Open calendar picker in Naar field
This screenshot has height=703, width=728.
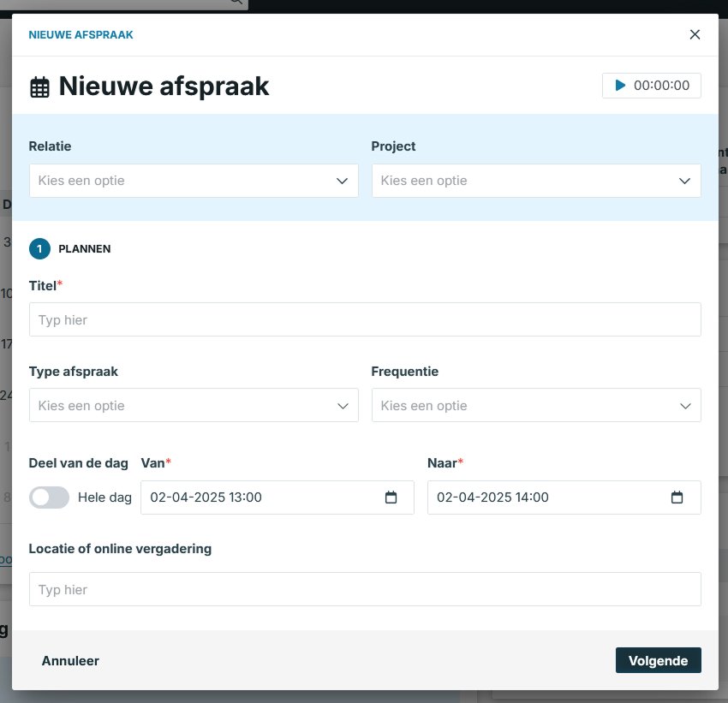(677, 497)
